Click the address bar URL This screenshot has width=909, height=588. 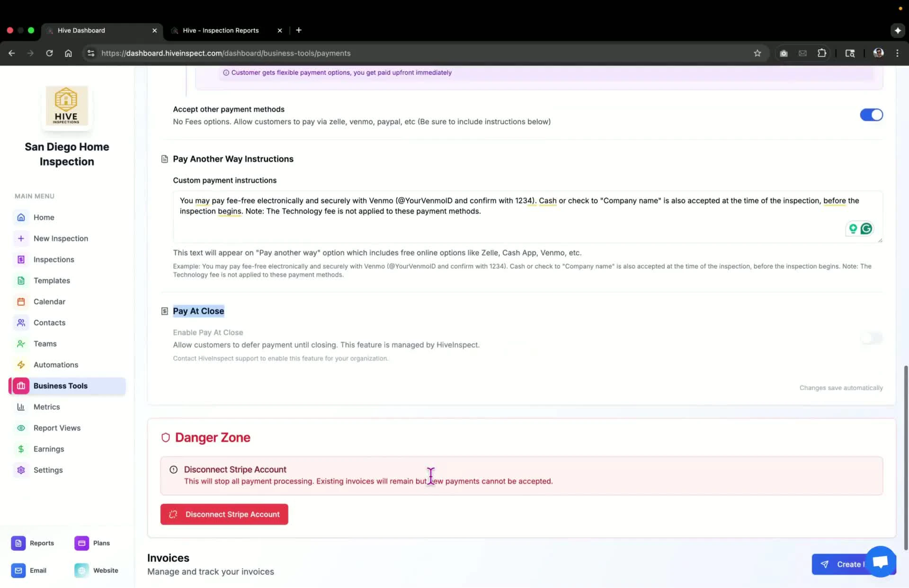(226, 53)
